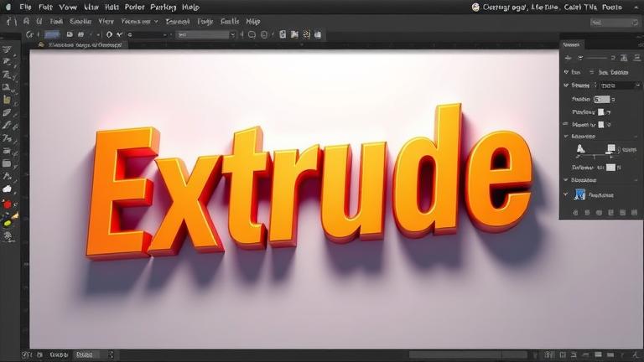Adjust the small tick slider beneath cone icon

(x=595, y=158)
